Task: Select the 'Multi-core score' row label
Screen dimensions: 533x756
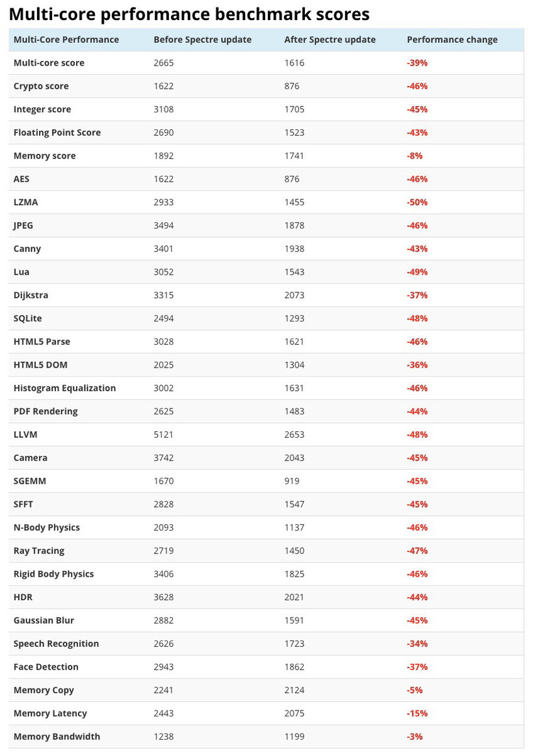Action: pyautogui.click(x=49, y=63)
